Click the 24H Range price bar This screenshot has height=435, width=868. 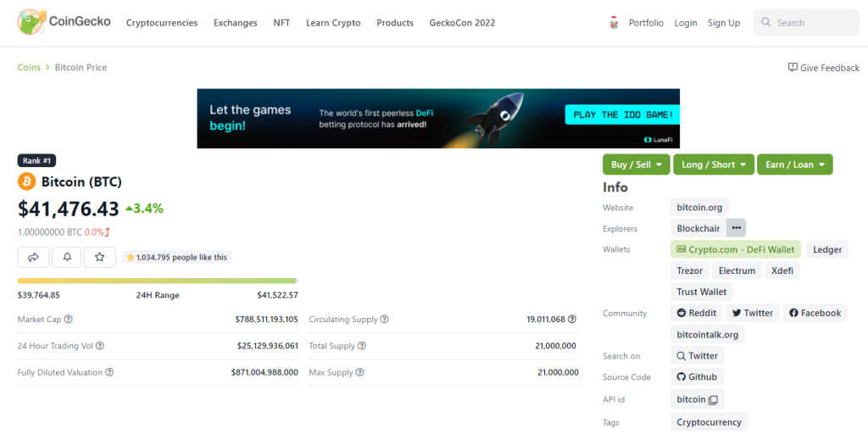158,282
